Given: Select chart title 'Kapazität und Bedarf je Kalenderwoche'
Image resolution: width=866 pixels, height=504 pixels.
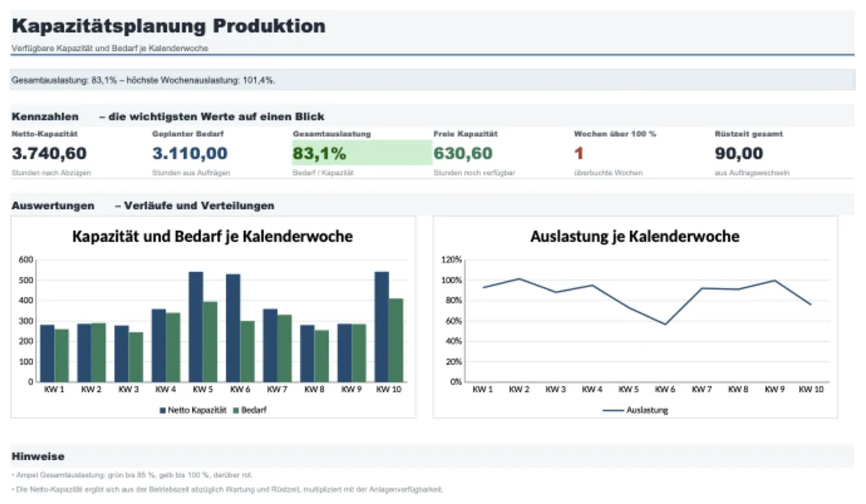Looking at the screenshot, I should pos(213,236).
